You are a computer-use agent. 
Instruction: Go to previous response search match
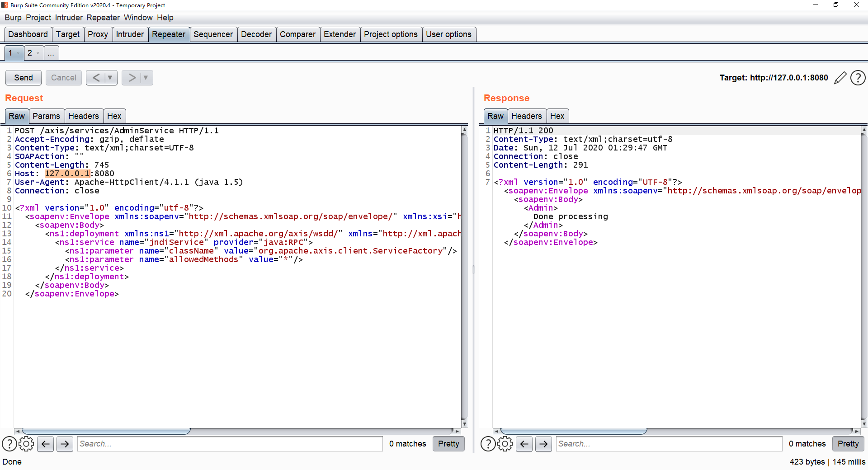pyautogui.click(x=524, y=444)
